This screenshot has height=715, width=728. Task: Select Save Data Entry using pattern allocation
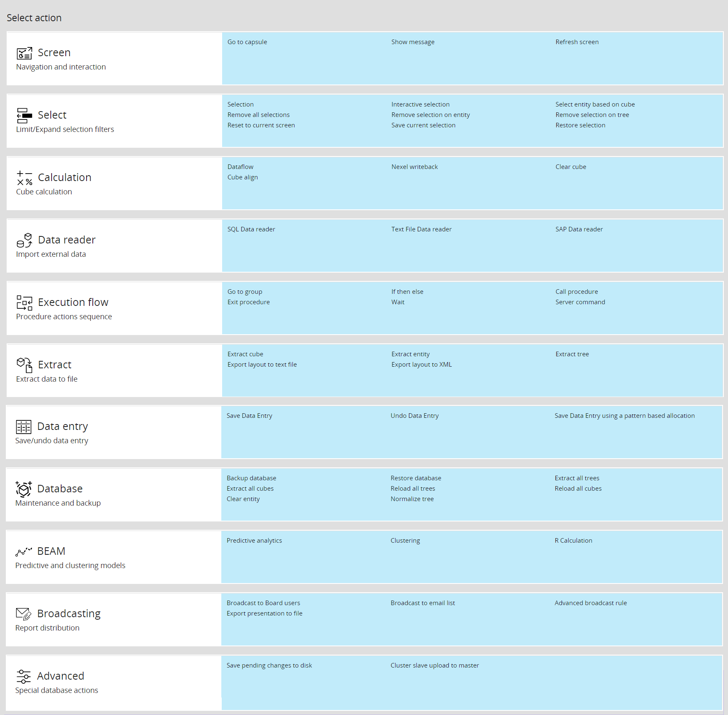coord(624,416)
